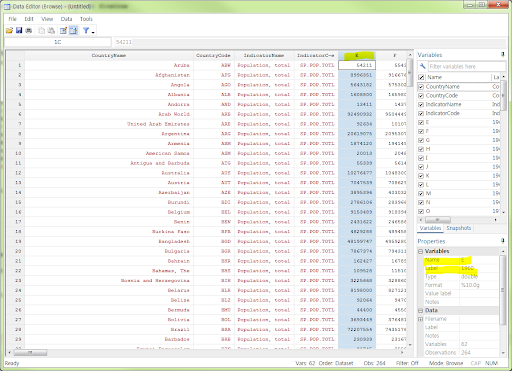Open the File menu
This screenshot has width=512, height=371.
(x=12, y=19)
